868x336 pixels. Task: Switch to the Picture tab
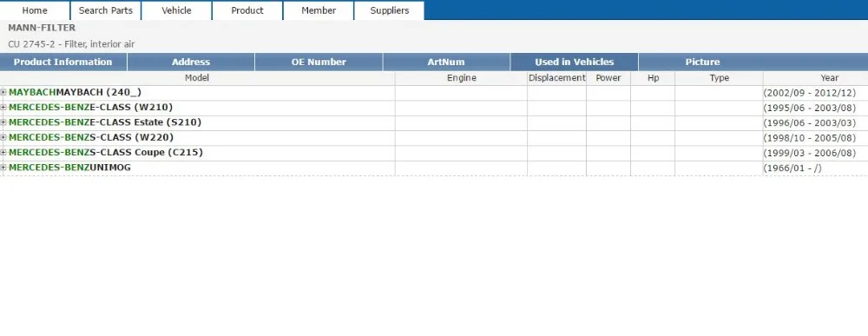702,62
